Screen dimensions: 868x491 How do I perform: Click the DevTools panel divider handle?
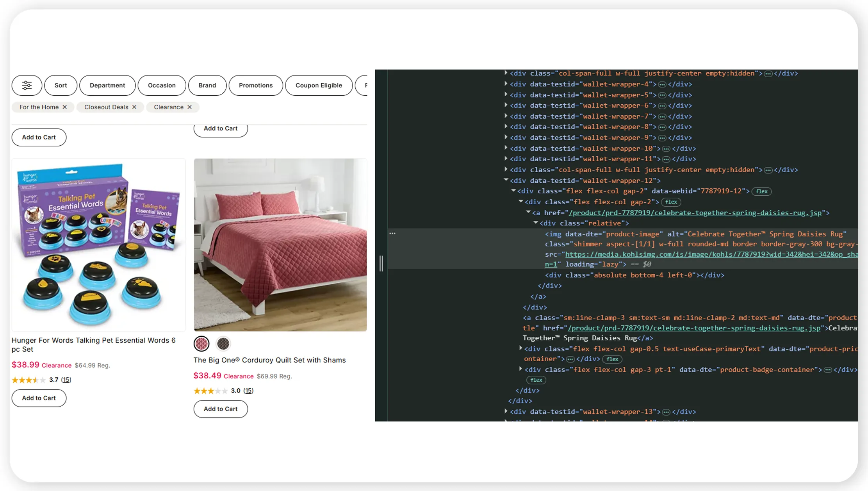coord(381,264)
